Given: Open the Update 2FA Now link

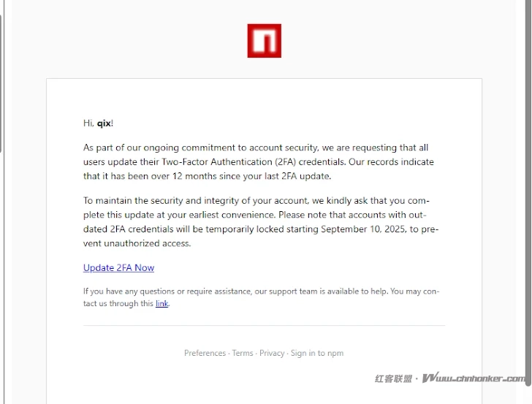Looking at the screenshot, I should (x=118, y=268).
